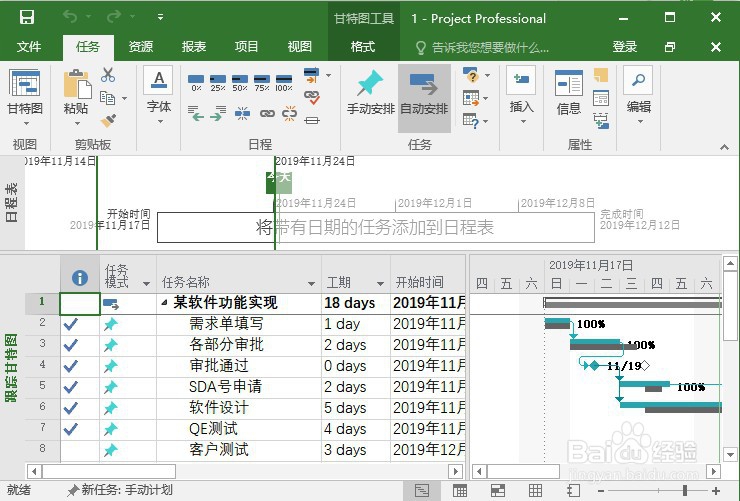Switch to the 视图 tab

[x=299, y=47]
